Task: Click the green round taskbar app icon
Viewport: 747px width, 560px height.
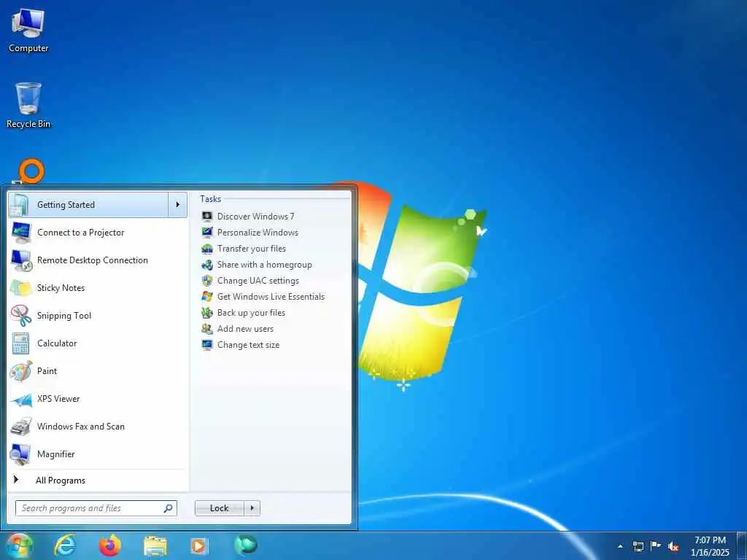Action: [x=246, y=545]
